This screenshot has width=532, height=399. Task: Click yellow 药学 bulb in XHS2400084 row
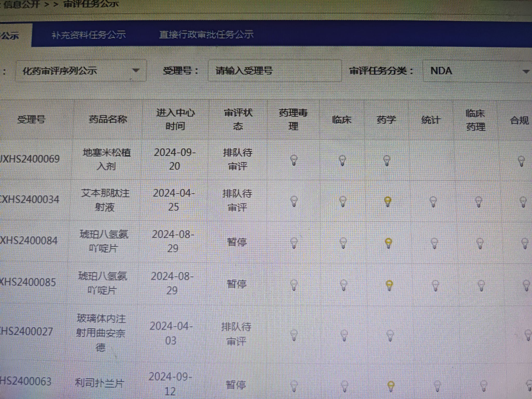(x=389, y=243)
